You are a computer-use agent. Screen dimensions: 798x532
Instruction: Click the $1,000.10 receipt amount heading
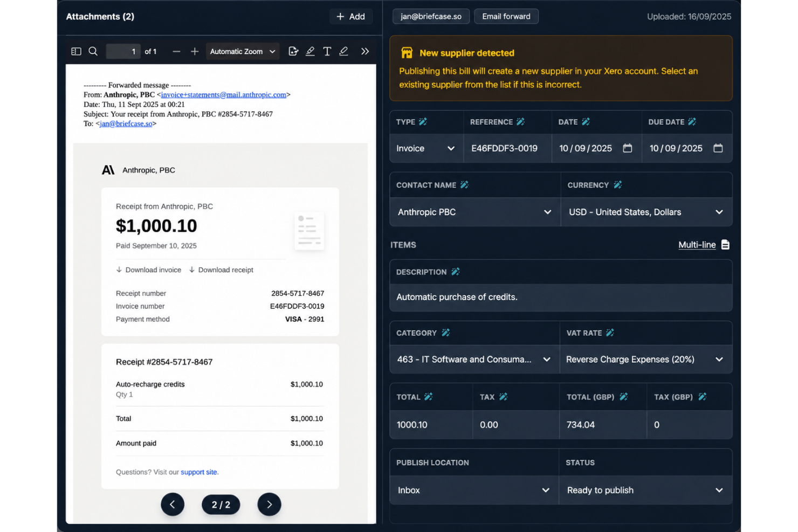click(156, 226)
